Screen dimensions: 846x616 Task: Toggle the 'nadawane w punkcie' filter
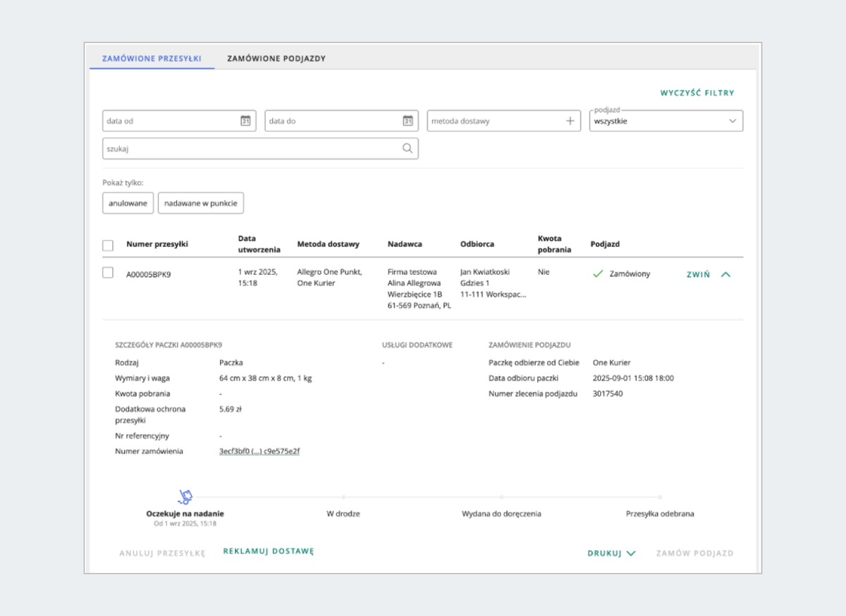click(201, 203)
